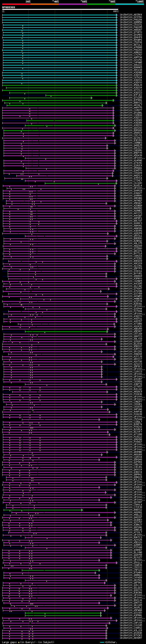The height and width of the screenshot is (644, 146).
Task: Click the green ~80% identity legend segment
Action: tap(101, 4)
